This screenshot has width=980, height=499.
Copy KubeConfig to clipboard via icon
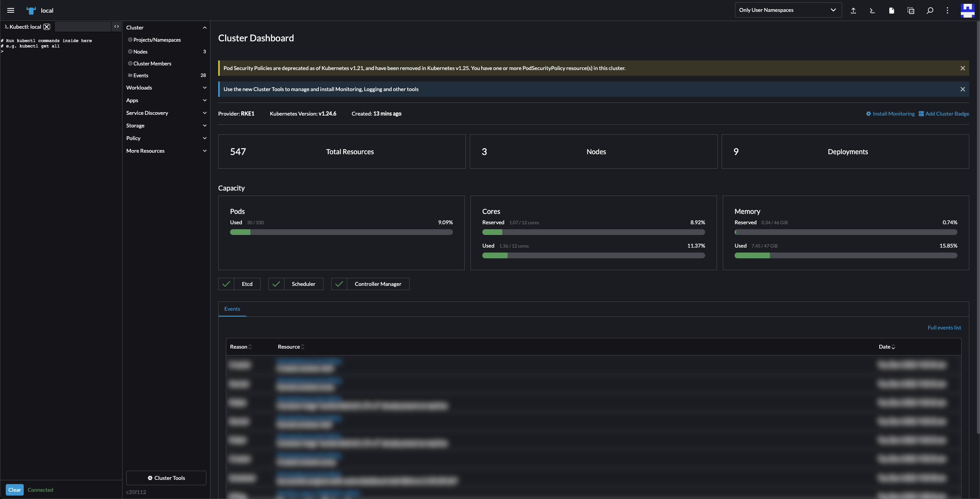tap(911, 10)
